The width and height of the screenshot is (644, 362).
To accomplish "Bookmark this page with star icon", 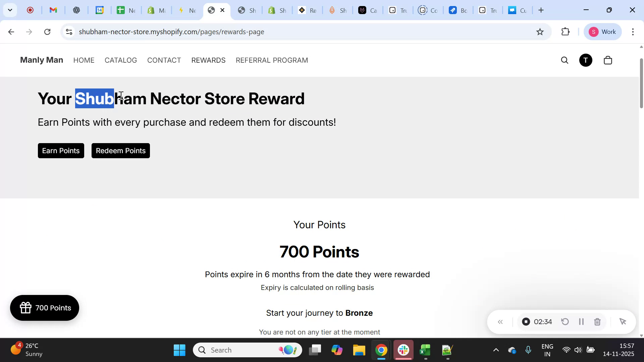I will coord(540,32).
